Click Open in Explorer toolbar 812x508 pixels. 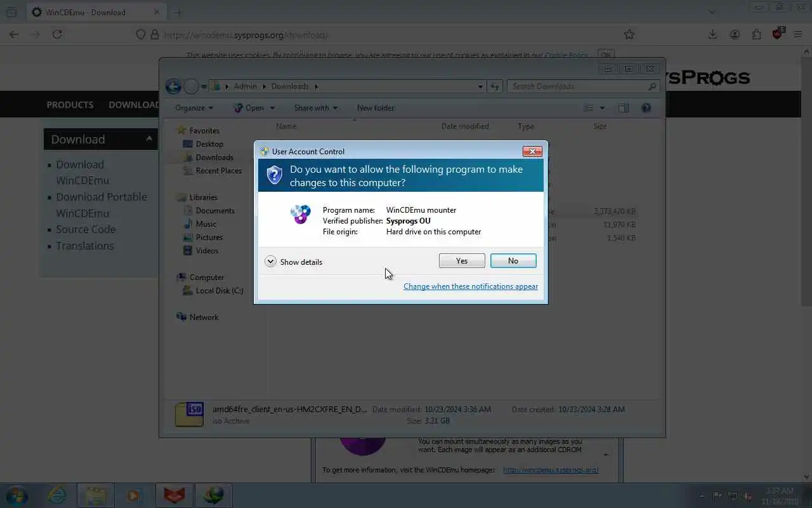click(249, 108)
